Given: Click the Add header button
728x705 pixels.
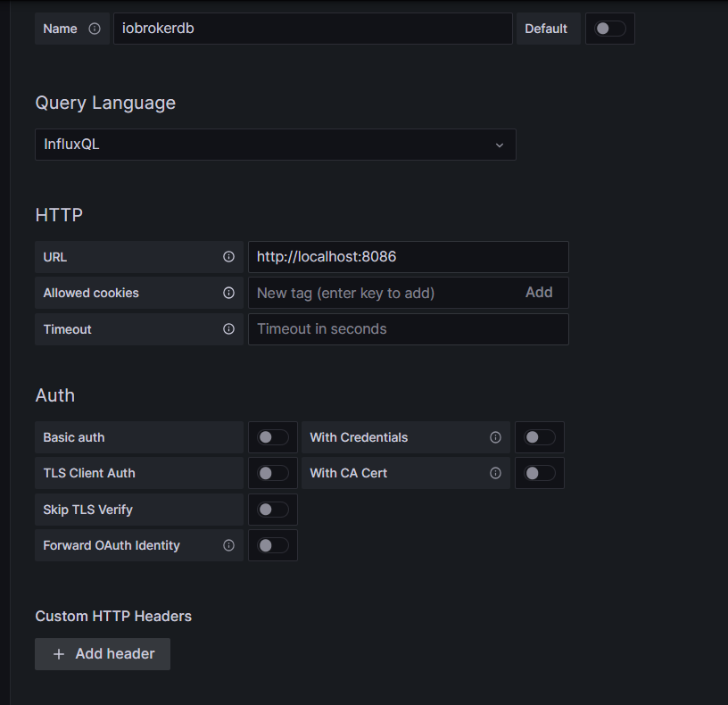Looking at the screenshot, I should (x=103, y=654).
